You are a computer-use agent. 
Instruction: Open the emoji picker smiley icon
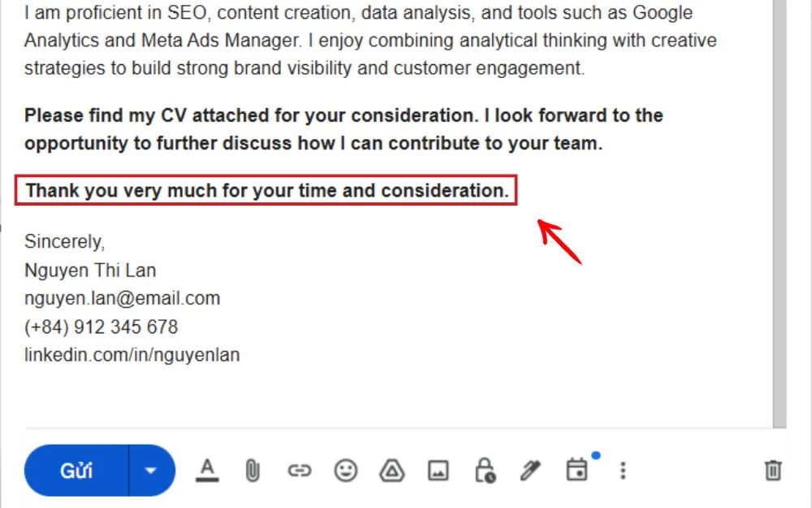345,471
